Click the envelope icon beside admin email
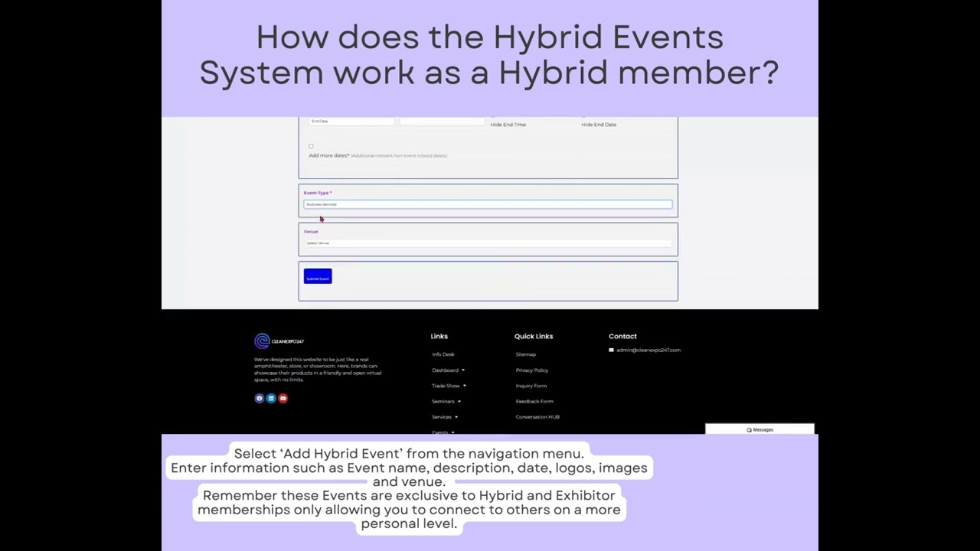This screenshot has width=980, height=551. [611, 350]
